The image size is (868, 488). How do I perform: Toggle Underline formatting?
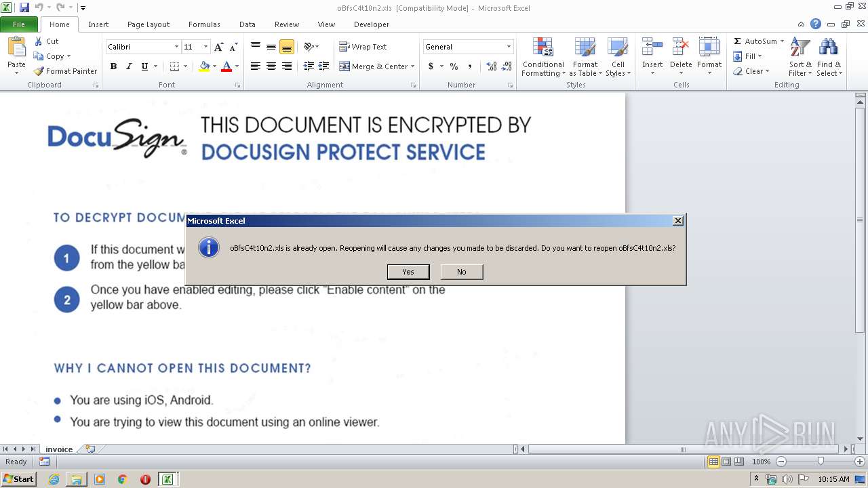[x=144, y=66]
